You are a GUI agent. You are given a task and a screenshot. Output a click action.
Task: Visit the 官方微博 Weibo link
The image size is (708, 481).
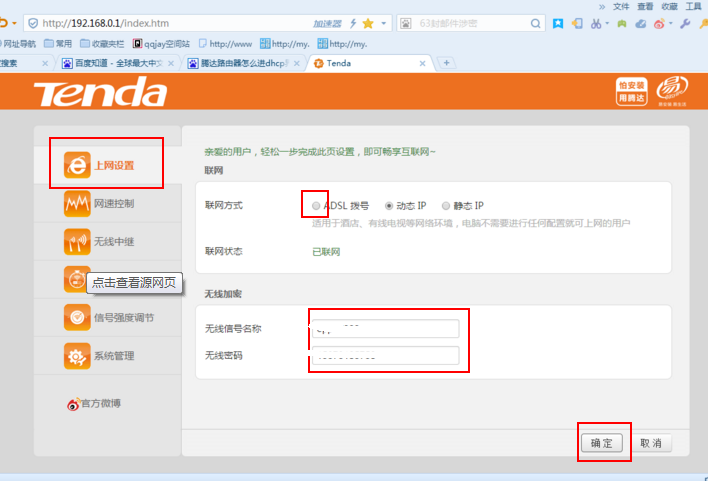tap(94, 403)
